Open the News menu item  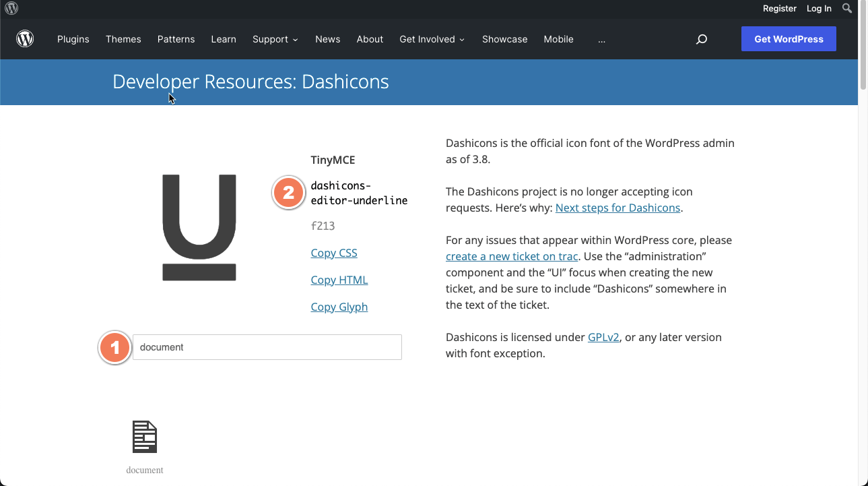328,39
